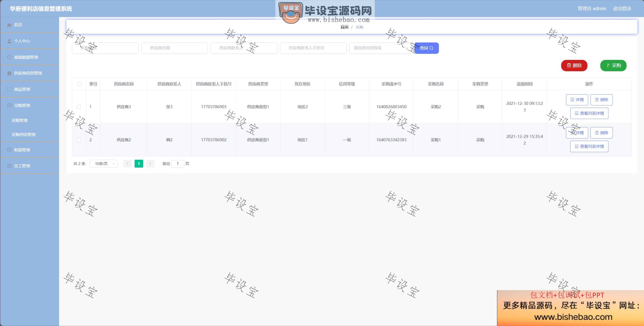Go to previous page arrow
The height and width of the screenshot is (326, 644).
click(128, 164)
